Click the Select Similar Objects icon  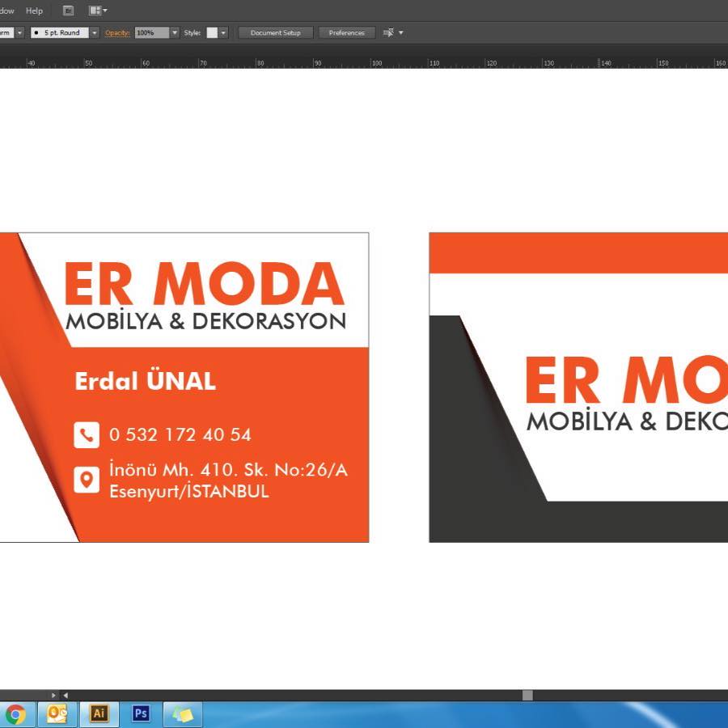point(388,32)
